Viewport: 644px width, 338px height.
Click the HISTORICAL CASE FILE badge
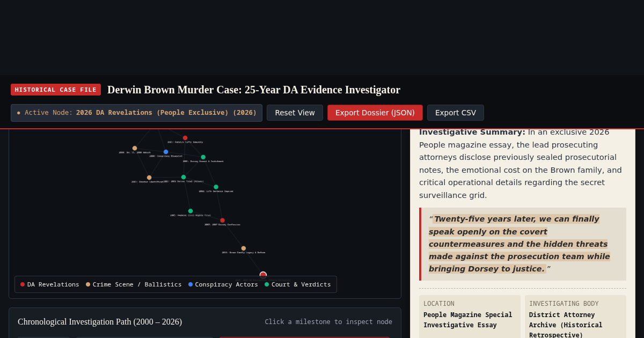(x=56, y=90)
